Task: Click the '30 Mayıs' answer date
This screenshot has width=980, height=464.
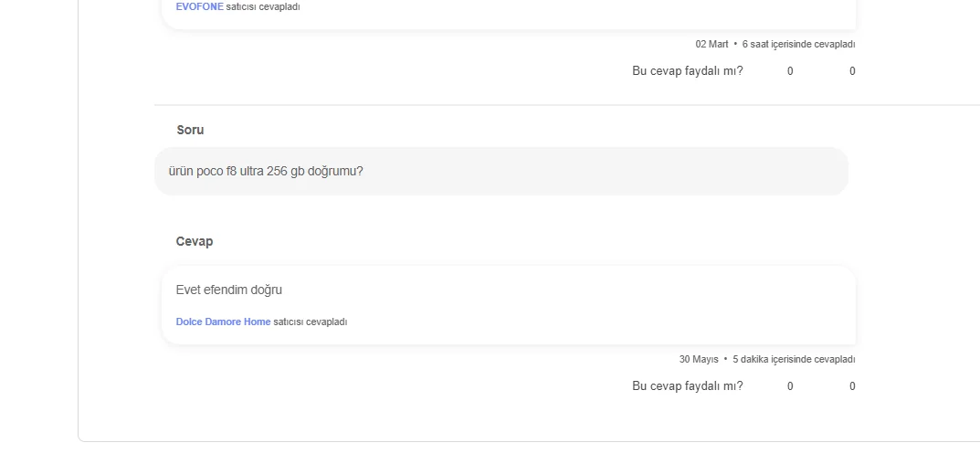Action: pos(699,360)
